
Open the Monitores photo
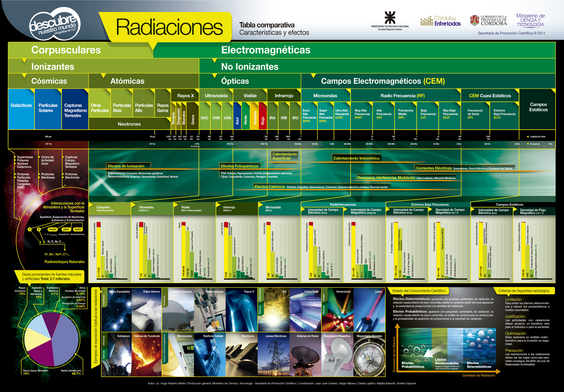[242, 354]
